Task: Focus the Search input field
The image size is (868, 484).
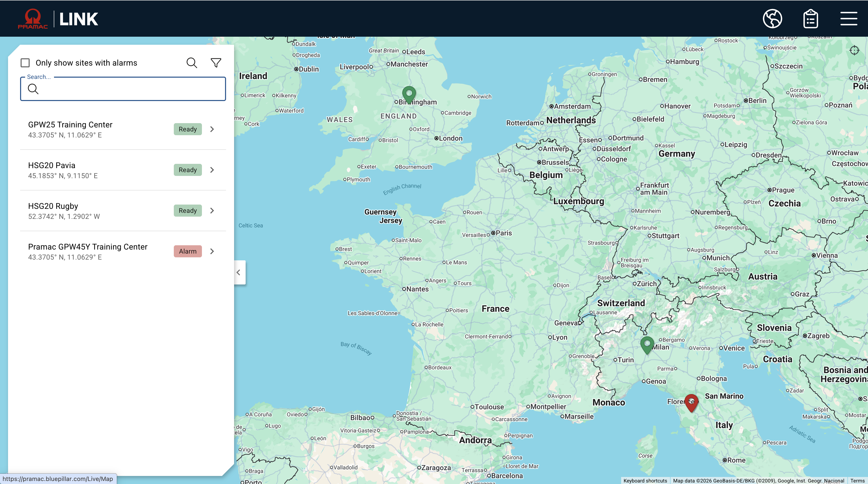Action: 123,89
